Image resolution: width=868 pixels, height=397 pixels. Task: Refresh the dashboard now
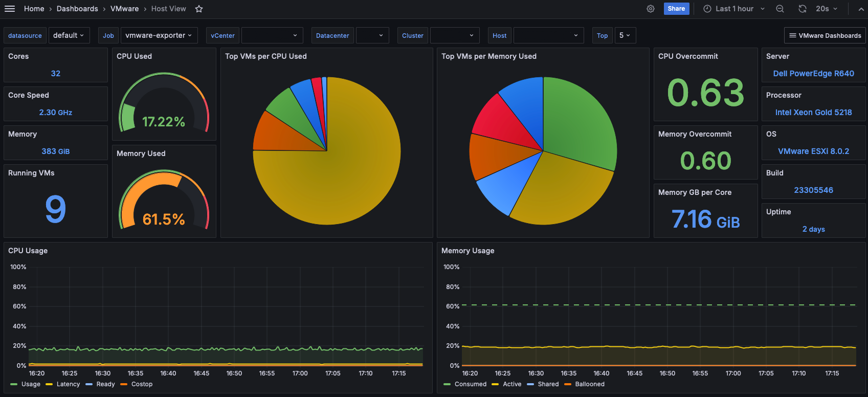pyautogui.click(x=803, y=9)
